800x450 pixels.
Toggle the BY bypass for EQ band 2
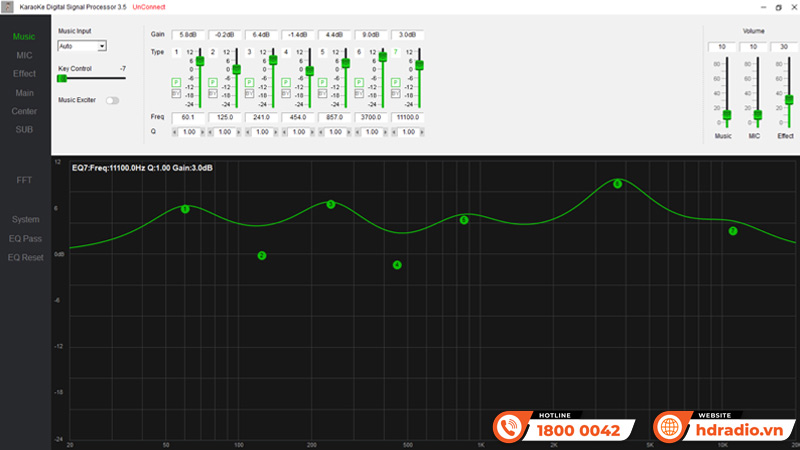(x=212, y=94)
